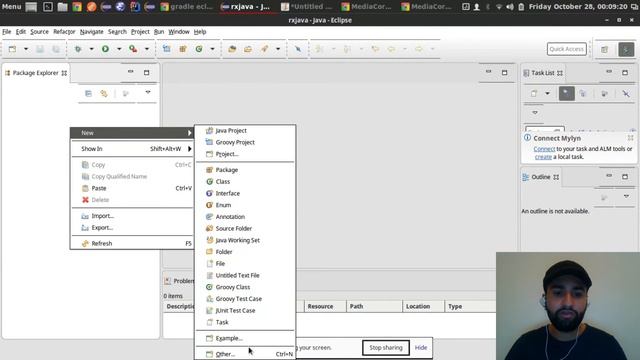Click the Stop sharing button

[x=386, y=348]
